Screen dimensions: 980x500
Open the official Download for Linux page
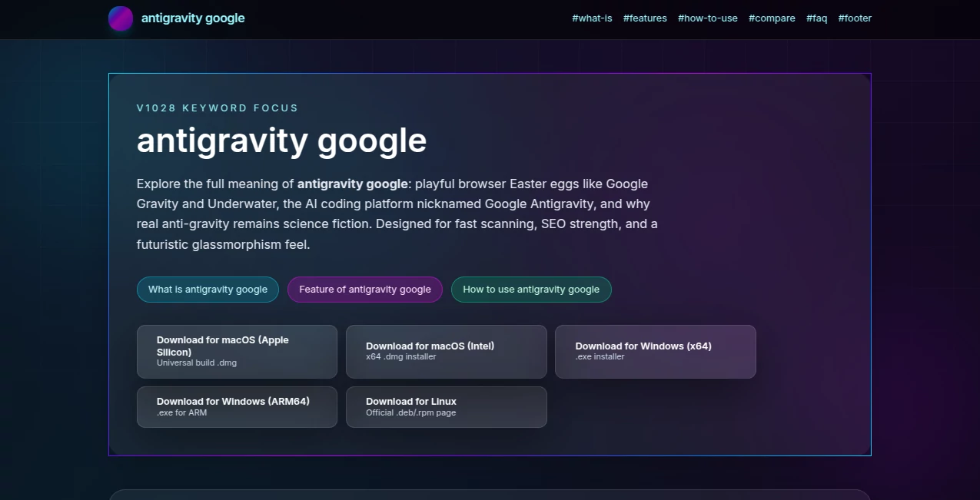click(446, 407)
